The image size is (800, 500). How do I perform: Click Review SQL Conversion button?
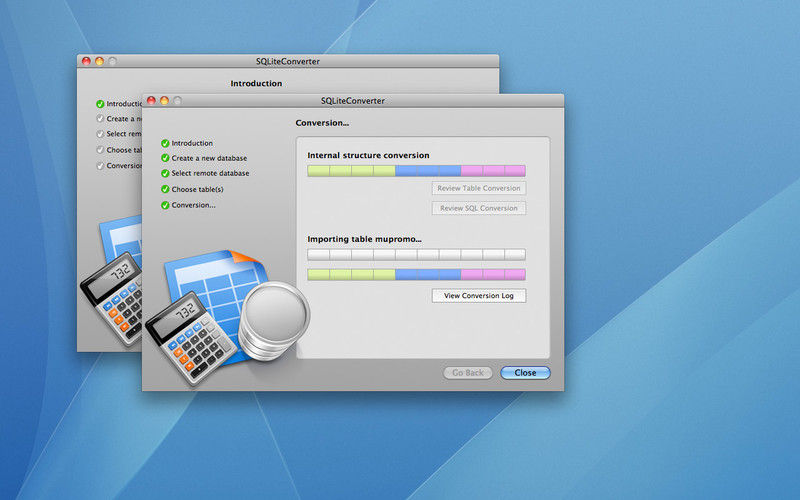tap(479, 208)
